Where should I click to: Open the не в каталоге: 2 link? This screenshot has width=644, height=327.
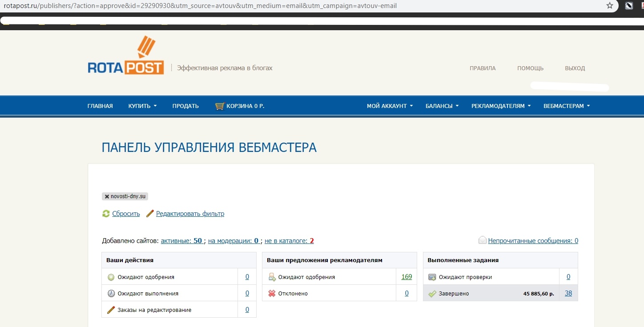289,241
